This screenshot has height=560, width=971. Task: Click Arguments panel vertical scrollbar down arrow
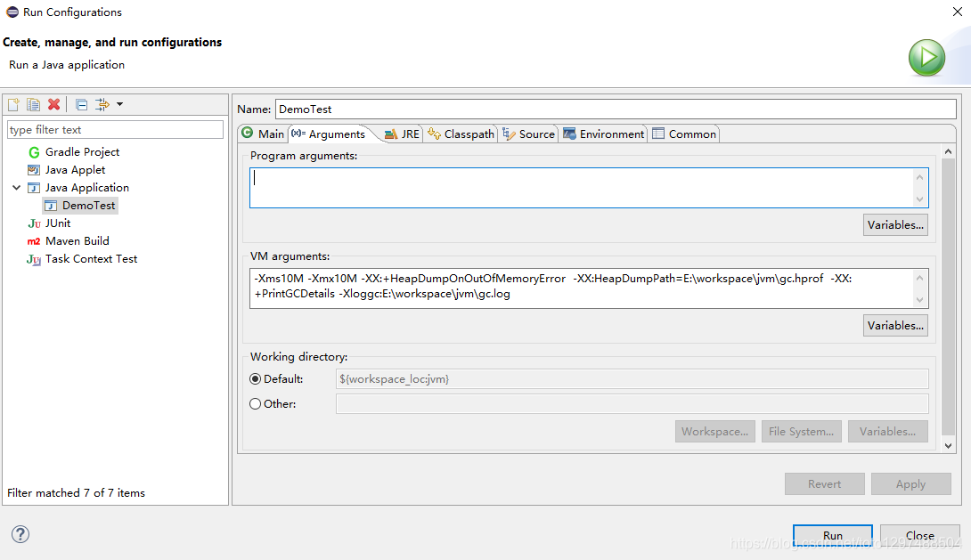click(x=948, y=446)
